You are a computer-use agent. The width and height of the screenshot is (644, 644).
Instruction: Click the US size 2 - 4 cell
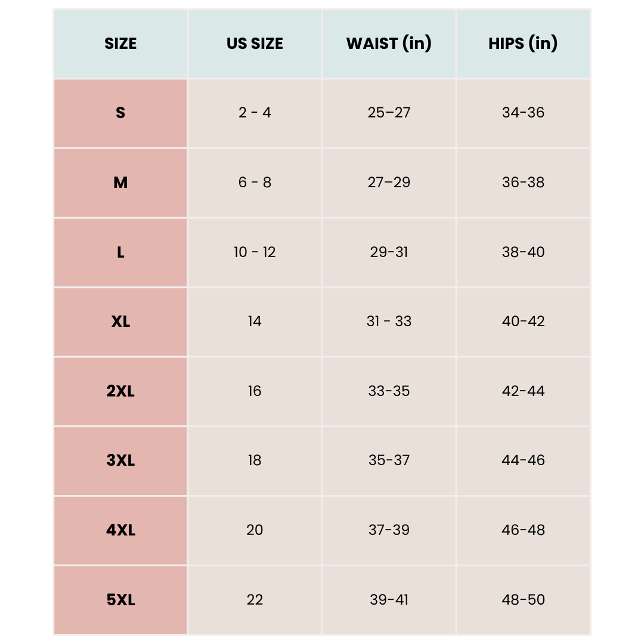[x=255, y=113]
